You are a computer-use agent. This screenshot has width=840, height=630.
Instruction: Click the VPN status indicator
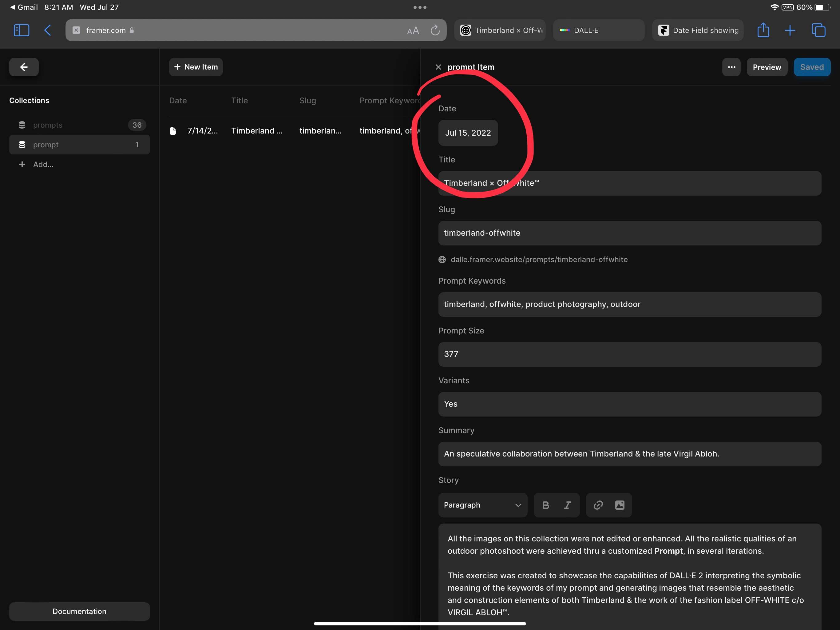[787, 7]
